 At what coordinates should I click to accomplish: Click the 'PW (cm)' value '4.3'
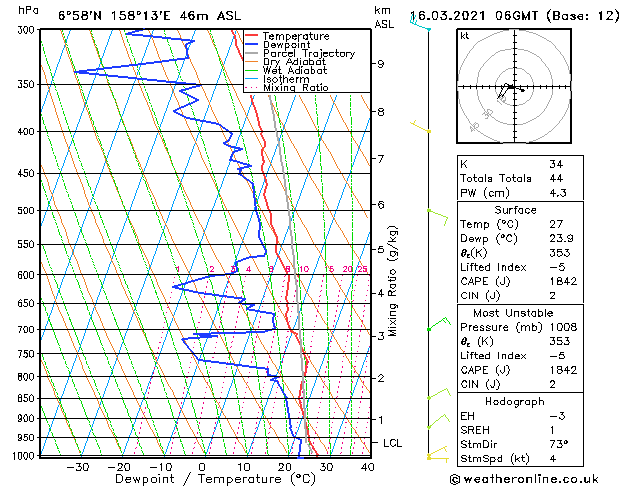tap(558, 193)
